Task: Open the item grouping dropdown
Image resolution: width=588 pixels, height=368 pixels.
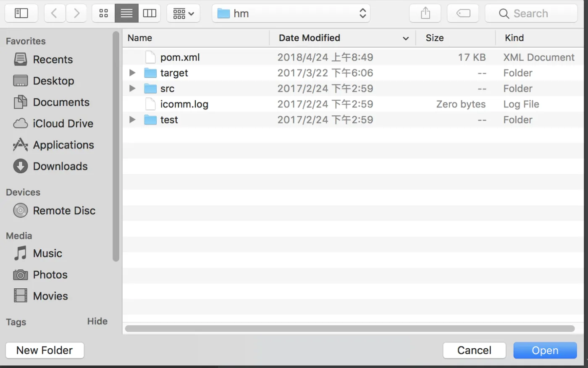Action: click(184, 13)
